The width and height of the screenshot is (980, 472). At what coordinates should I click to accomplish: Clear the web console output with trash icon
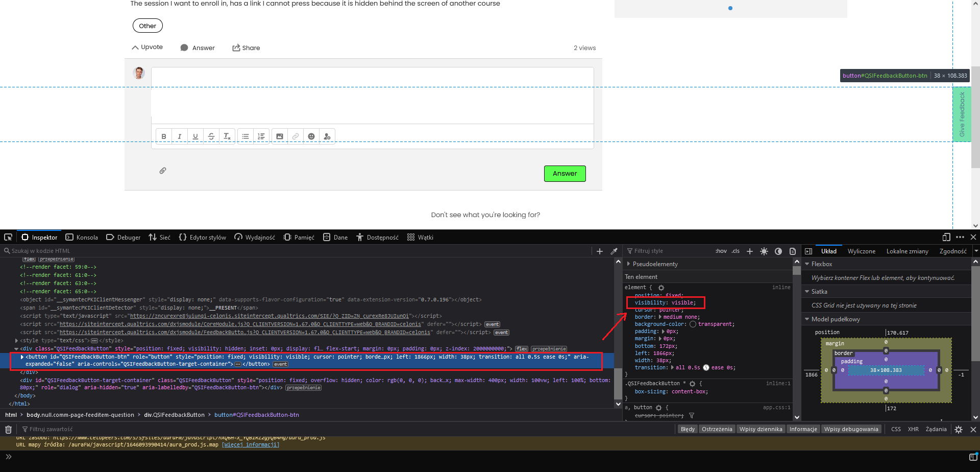(x=8, y=429)
